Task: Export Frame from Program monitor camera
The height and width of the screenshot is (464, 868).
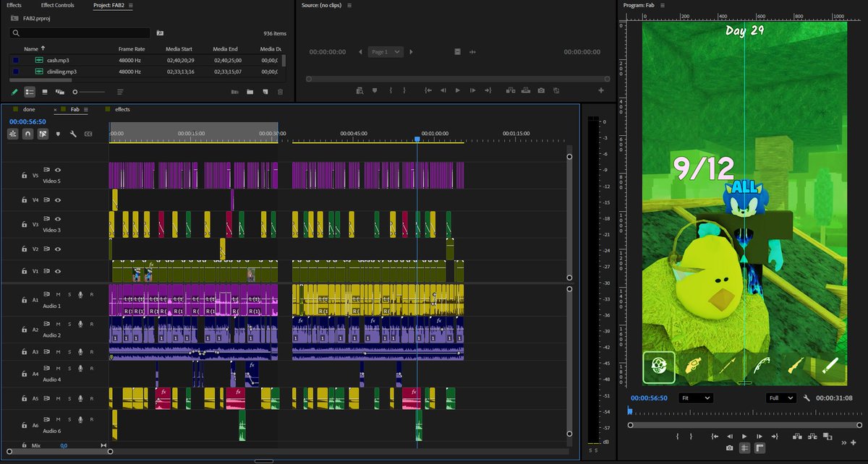Action: point(729,448)
